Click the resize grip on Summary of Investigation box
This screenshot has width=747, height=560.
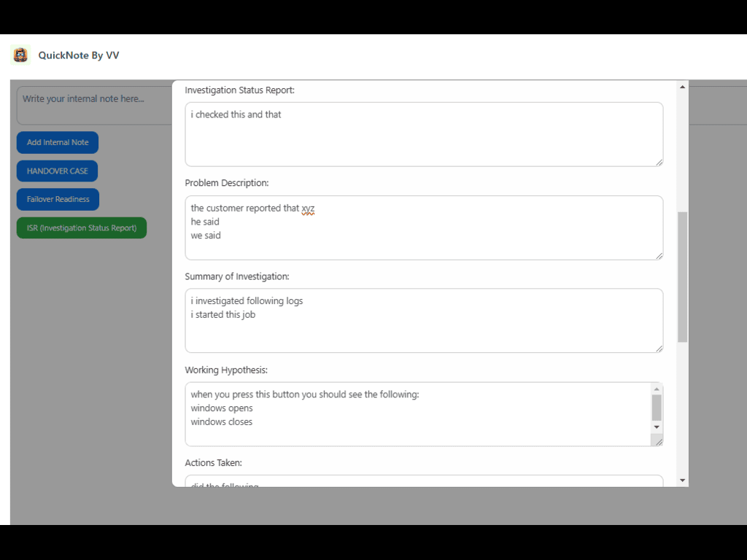[x=659, y=349]
